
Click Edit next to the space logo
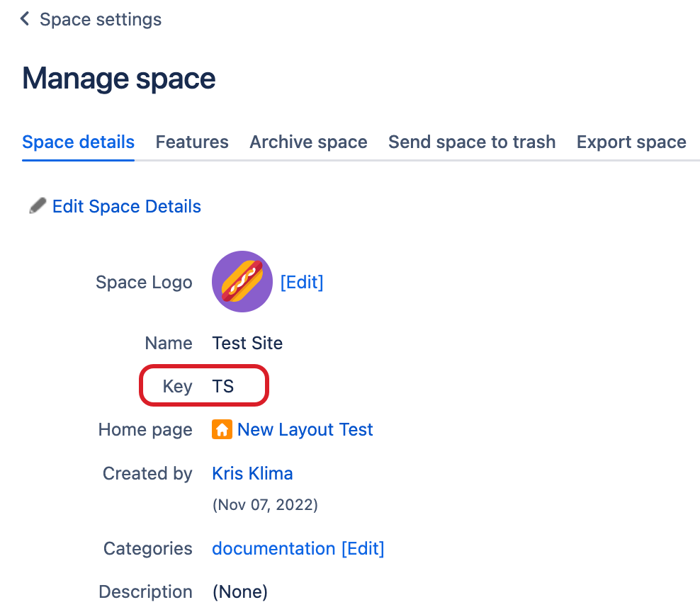point(302,282)
